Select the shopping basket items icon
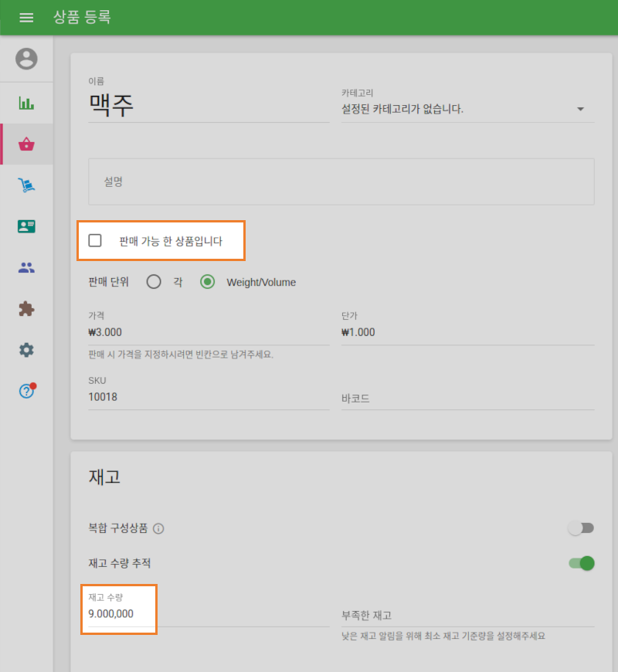Image resolution: width=618 pixels, height=672 pixels. pos(26,144)
